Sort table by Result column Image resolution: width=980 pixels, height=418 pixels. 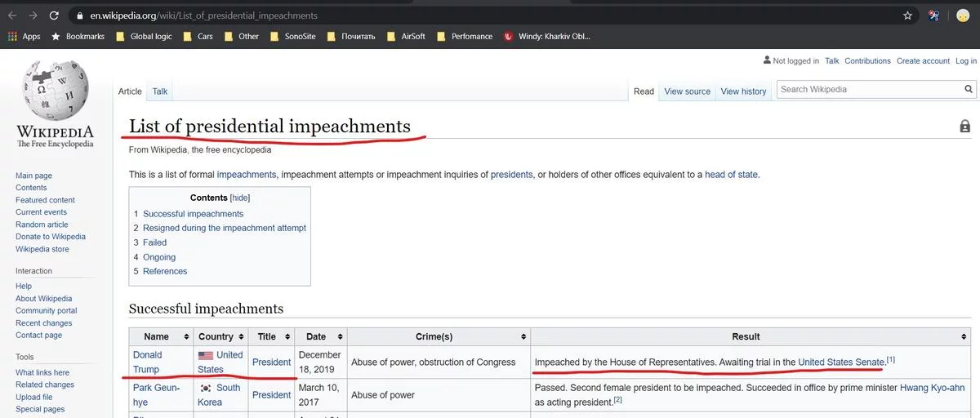pyautogui.click(x=965, y=336)
